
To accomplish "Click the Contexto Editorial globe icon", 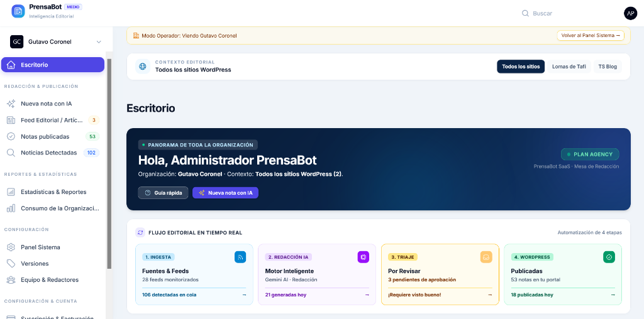I will (143, 66).
